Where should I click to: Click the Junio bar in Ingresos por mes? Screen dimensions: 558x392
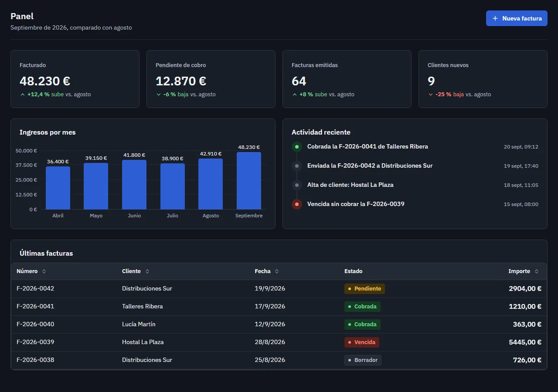pos(134,185)
